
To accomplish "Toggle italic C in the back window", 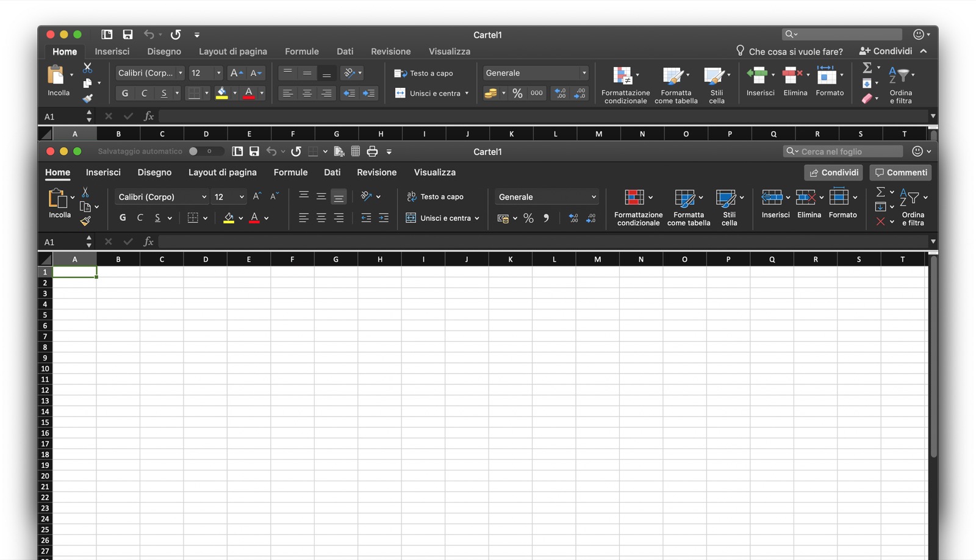I will 145,93.
